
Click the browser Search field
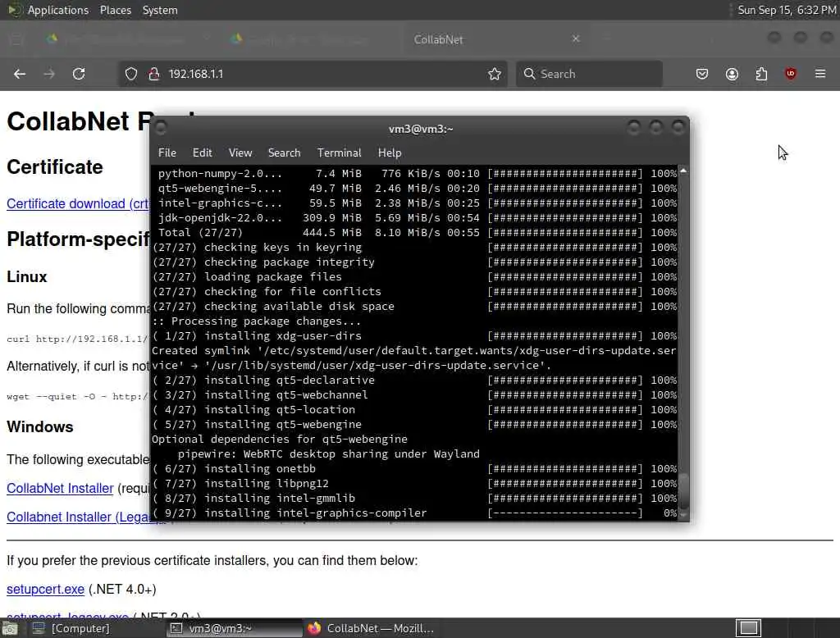click(589, 74)
